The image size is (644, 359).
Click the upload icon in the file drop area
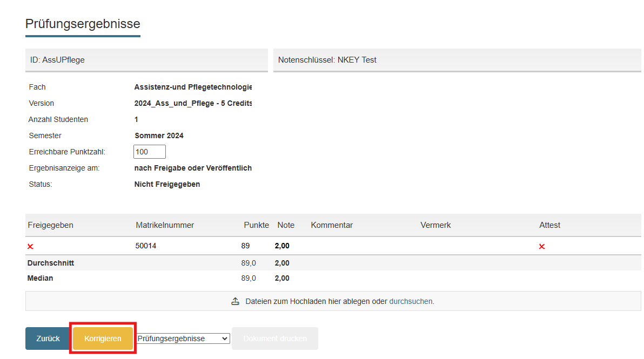pyautogui.click(x=236, y=302)
